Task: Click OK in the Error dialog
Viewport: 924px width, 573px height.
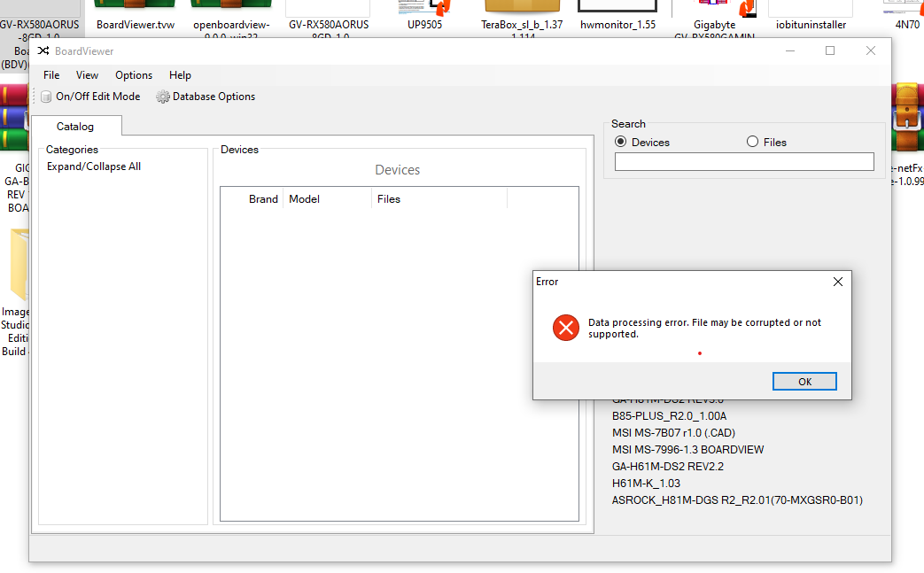Action: tap(804, 382)
